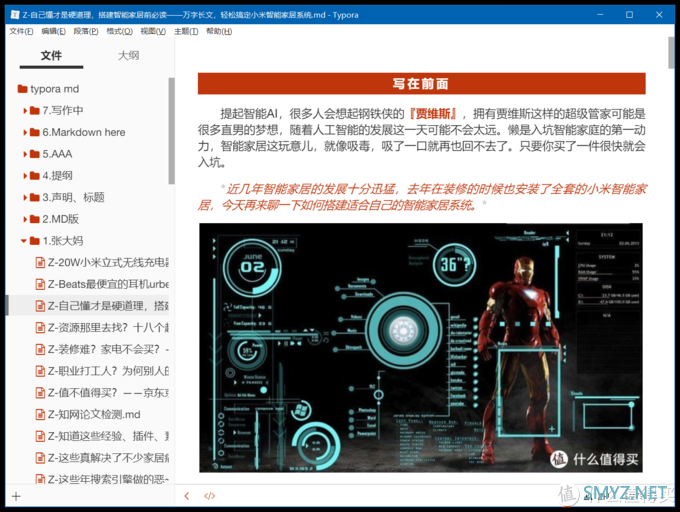Collapse the 1.张大妈 folder arrow
The image size is (680, 512).
[24, 241]
